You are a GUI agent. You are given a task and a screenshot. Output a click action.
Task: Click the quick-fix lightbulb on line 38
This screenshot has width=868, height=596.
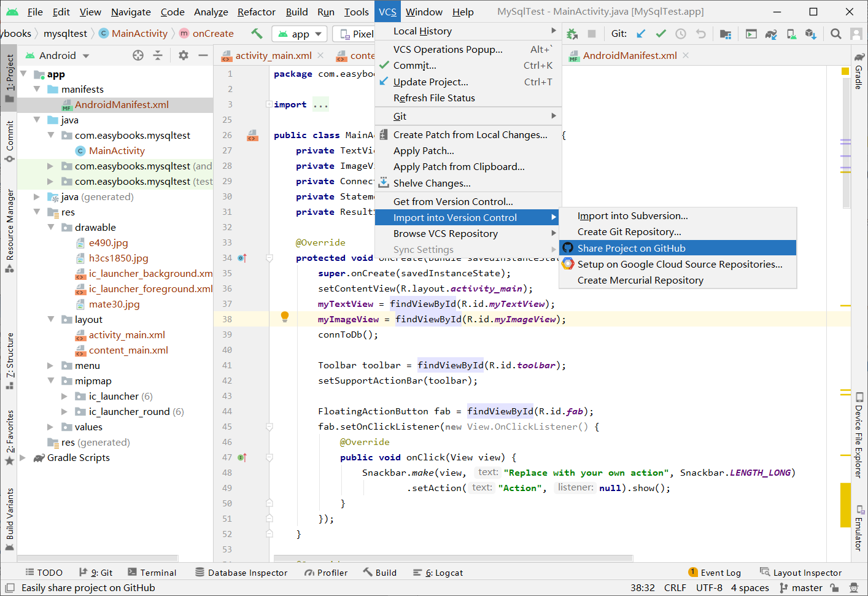tap(285, 317)
